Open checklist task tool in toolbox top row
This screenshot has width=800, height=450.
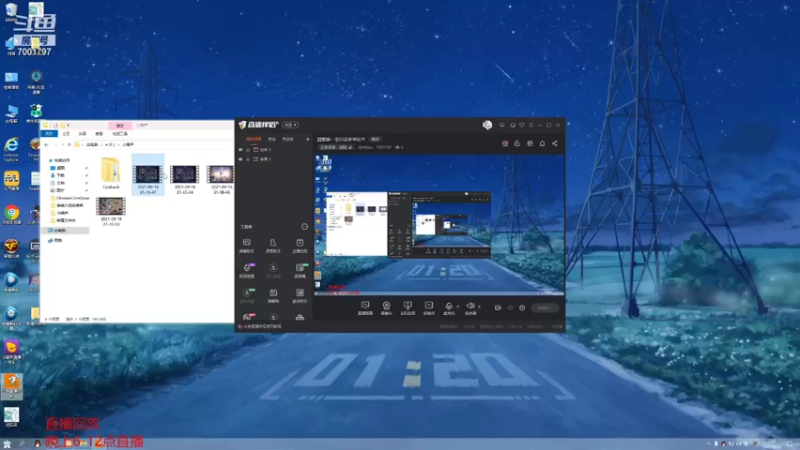(299, 245)
